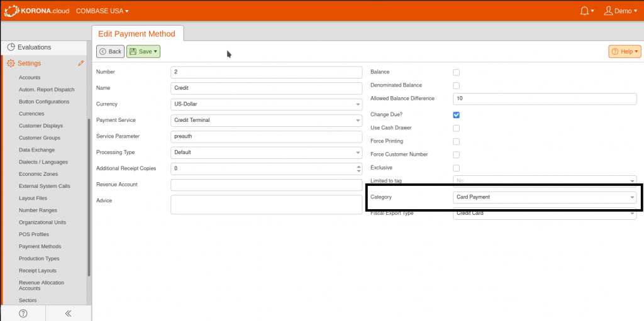This screenshot has height=321, width=644.
Task: Click the KORONA.cloud logo
Action: 36,11
